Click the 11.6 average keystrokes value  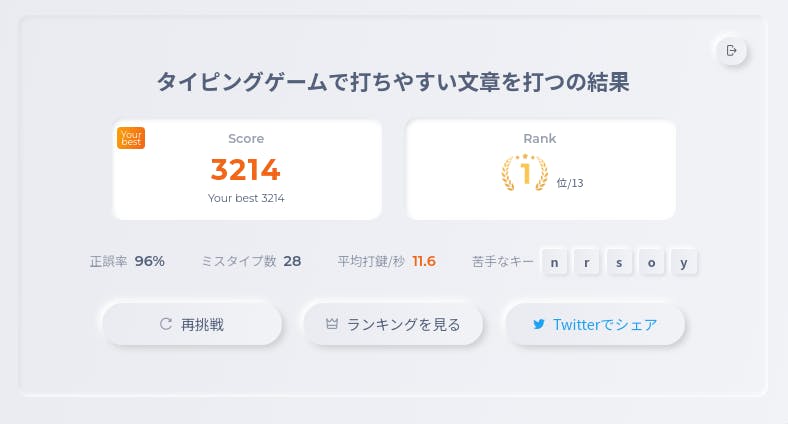pos(424,261)
